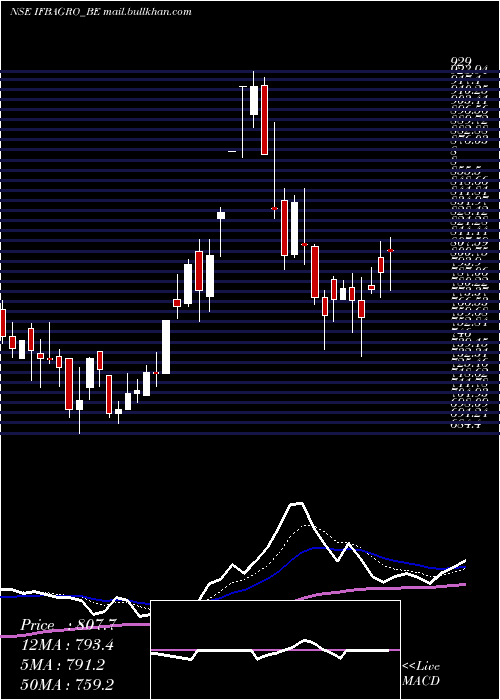Select the 12MA : 793.4 value
This screenshot has width=500, height=700.
coord(67,645)
